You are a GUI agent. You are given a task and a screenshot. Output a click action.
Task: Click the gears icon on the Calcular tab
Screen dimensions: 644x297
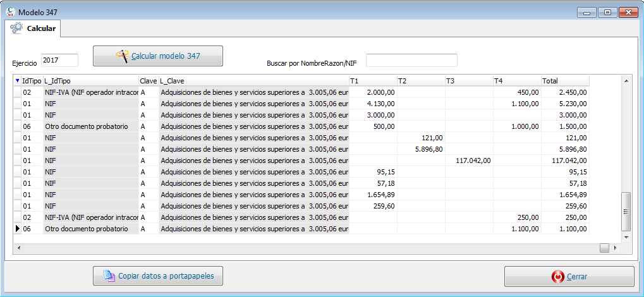click(x=17, y=28)
